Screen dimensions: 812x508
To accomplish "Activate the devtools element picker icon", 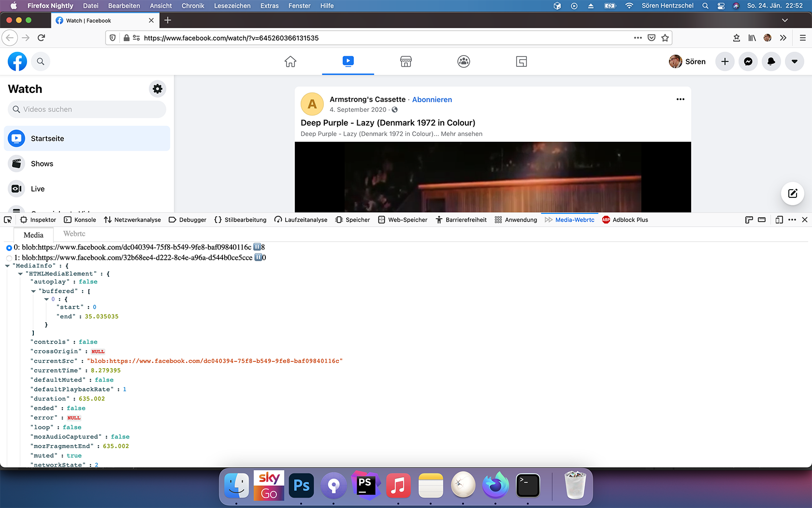I will coord(8,220).
